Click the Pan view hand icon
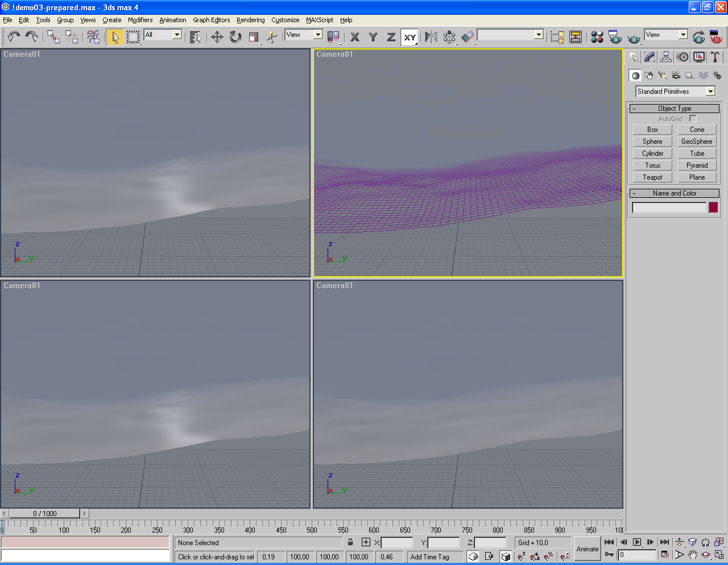The image size is (728, 565). (x=692, y=555)
